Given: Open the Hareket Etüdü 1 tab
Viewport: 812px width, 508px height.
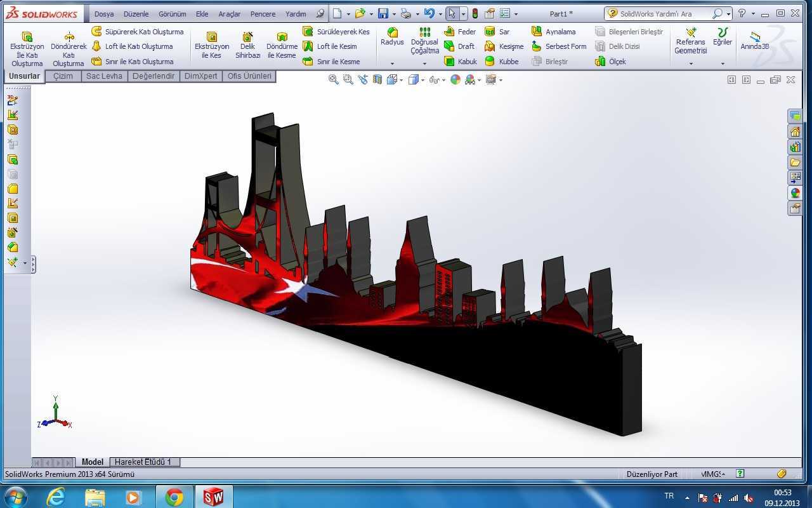Looking at the screenshot, I should (143, 462).
